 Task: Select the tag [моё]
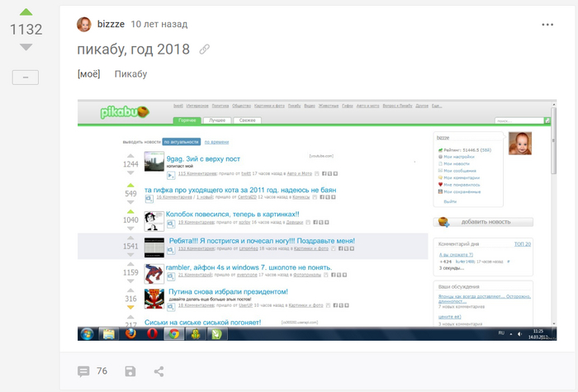coord(89,74)
